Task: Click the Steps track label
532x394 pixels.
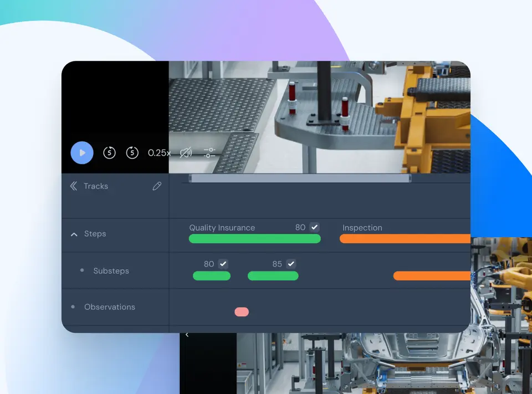Action: 95,234
